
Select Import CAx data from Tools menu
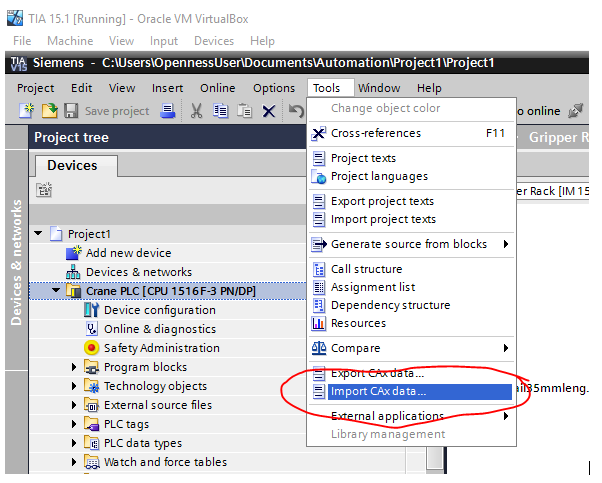coord(411,392)
